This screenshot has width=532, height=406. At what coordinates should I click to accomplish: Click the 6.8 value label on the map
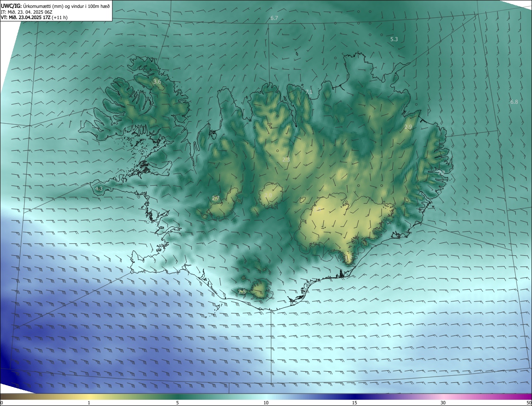(x=514, y=102)
